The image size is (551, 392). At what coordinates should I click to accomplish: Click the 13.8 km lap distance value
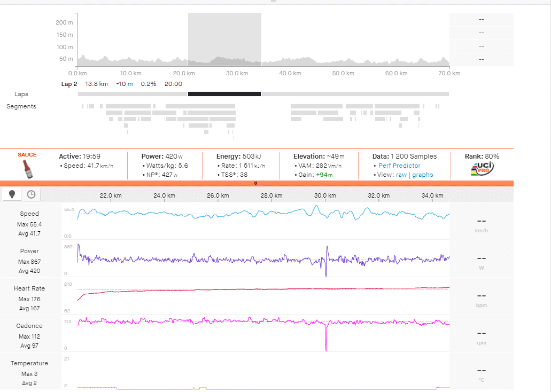point(96,84)
